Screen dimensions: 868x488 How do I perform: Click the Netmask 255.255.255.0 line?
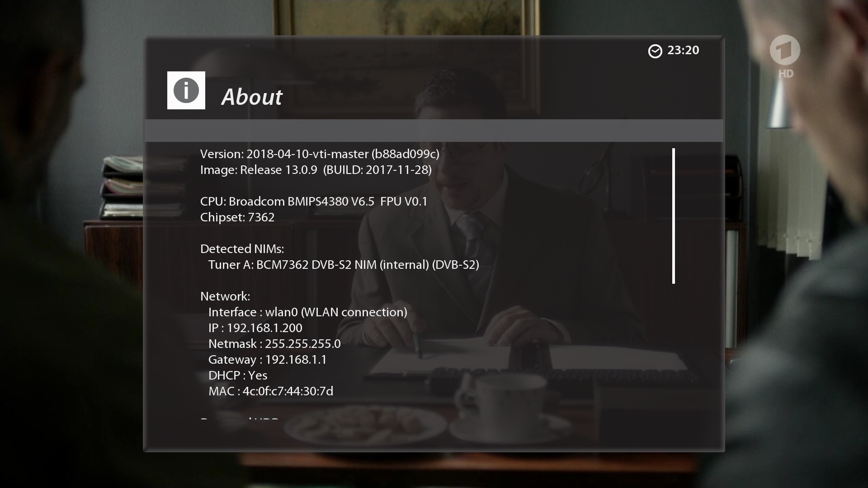pos(274,344)
